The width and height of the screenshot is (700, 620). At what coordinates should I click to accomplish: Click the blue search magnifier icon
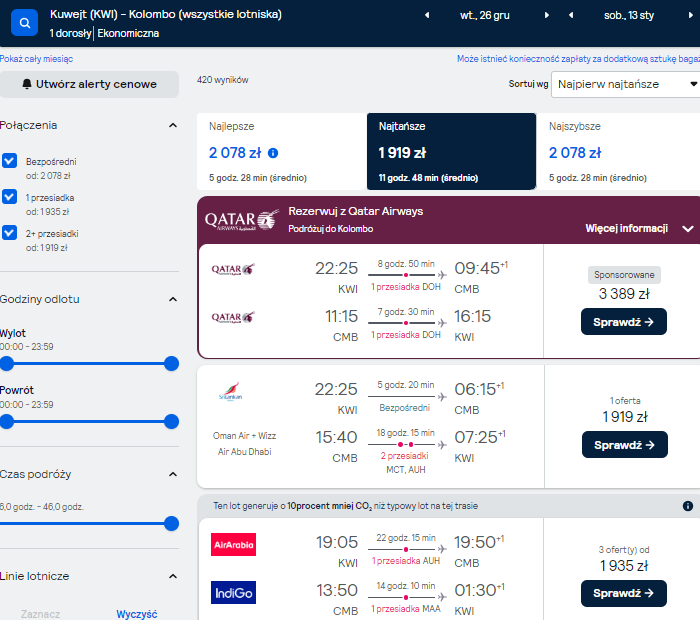24,23
